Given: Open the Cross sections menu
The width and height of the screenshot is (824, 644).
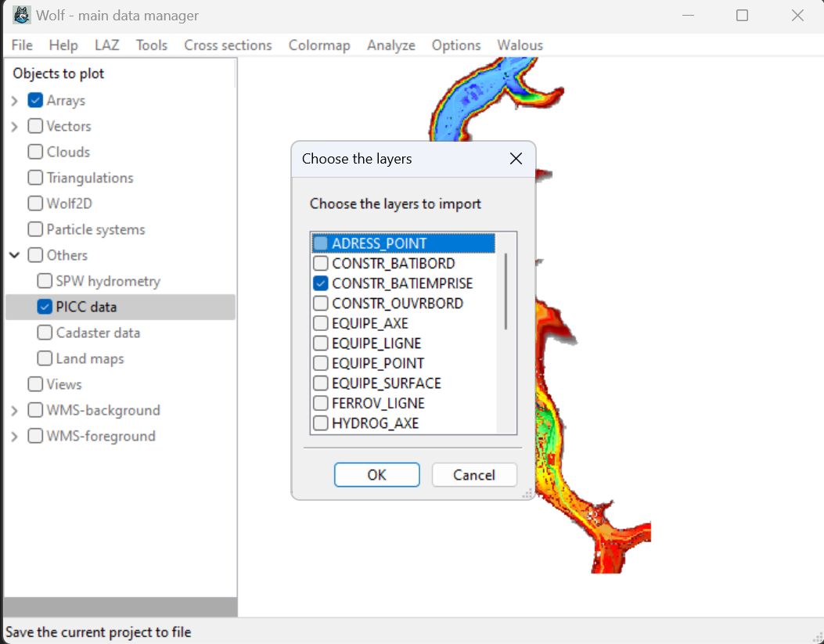Looking at the screenshot, I should (x=228, y=45).
